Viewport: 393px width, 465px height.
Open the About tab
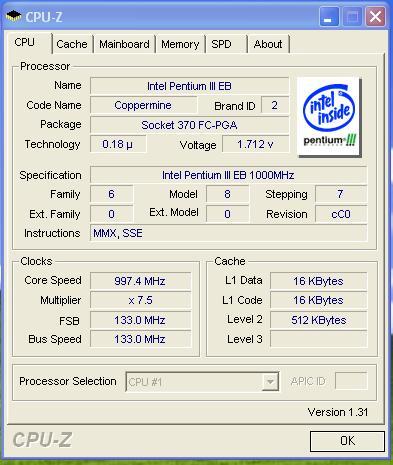[268, 44]
